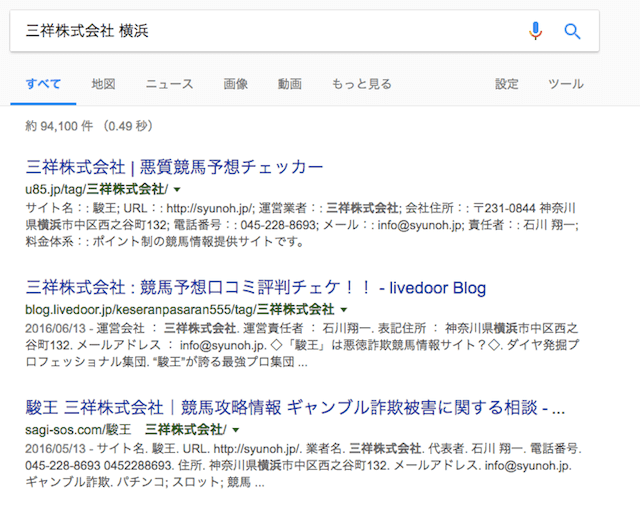The height and width of the screenshot is (508, 640).
Task: Expand the arrow beside sagi-sos.com URL
Action: [236, 430]
